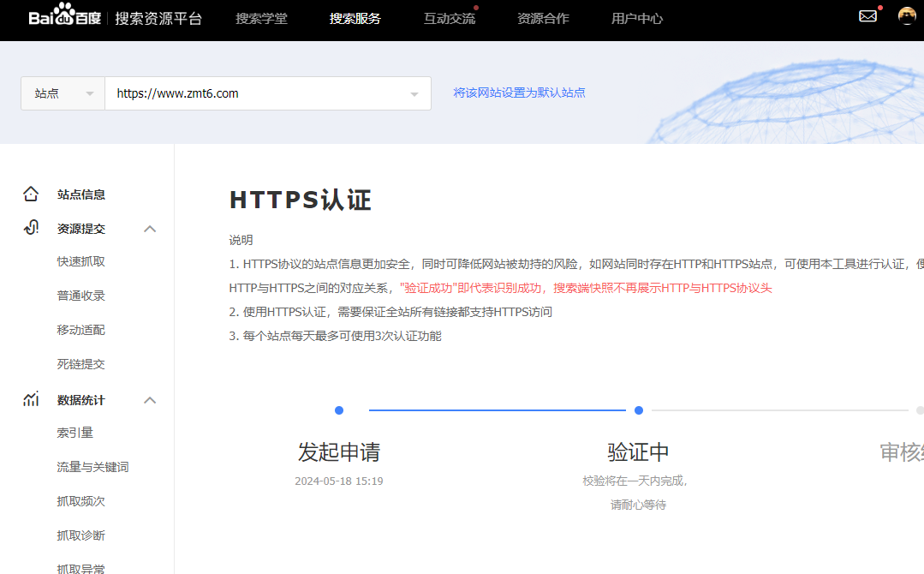This screenshot has height=574, width=924.
Task: Open 抓取频次 in sidebar
Action: coord(81,501)
